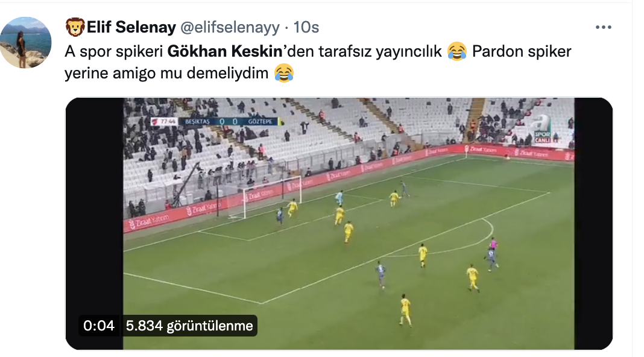The width and height of the screenshot is (644, 357).
Task: Click the referee in pink shirt
Action: [x=493, y=244]
